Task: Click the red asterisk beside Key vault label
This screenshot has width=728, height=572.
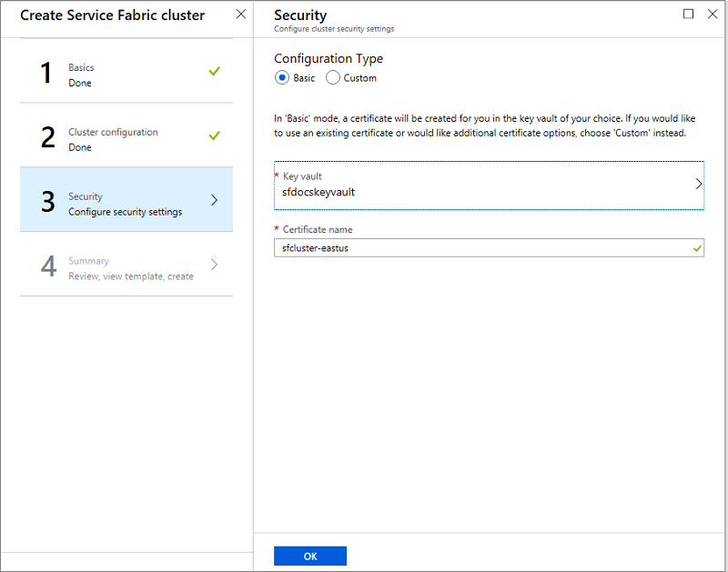Action: (x=278, y=176)
